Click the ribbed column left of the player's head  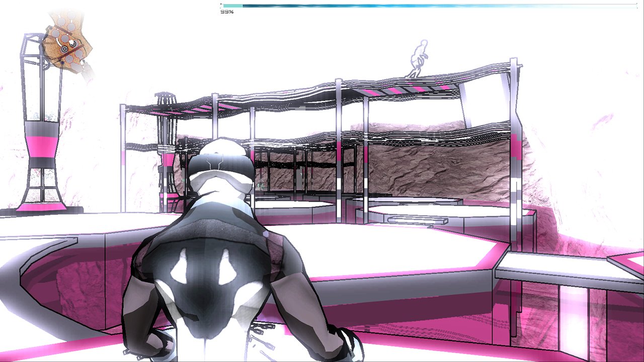tap(165, 151)
